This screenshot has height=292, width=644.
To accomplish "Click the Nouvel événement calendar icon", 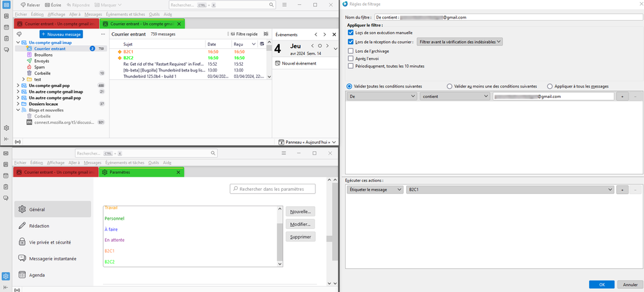I will pyautogui.click(x=278, y=63).
